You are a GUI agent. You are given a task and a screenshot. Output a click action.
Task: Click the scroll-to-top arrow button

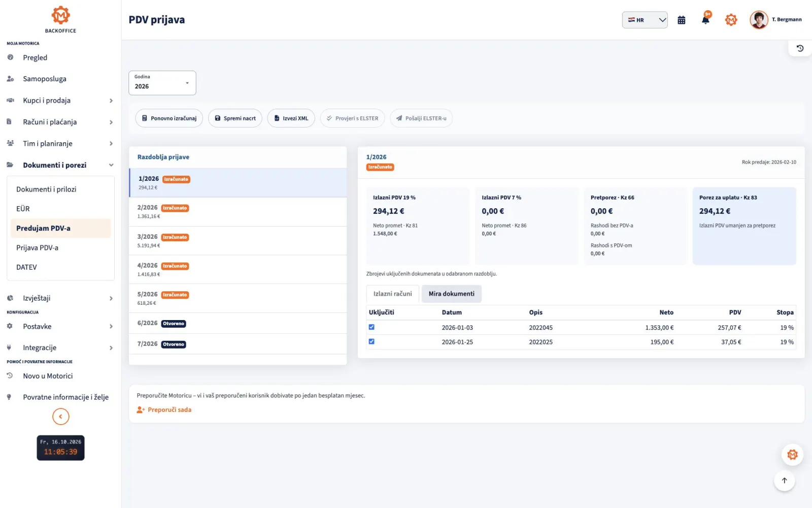pyautogui.click(x=784, y=481)
